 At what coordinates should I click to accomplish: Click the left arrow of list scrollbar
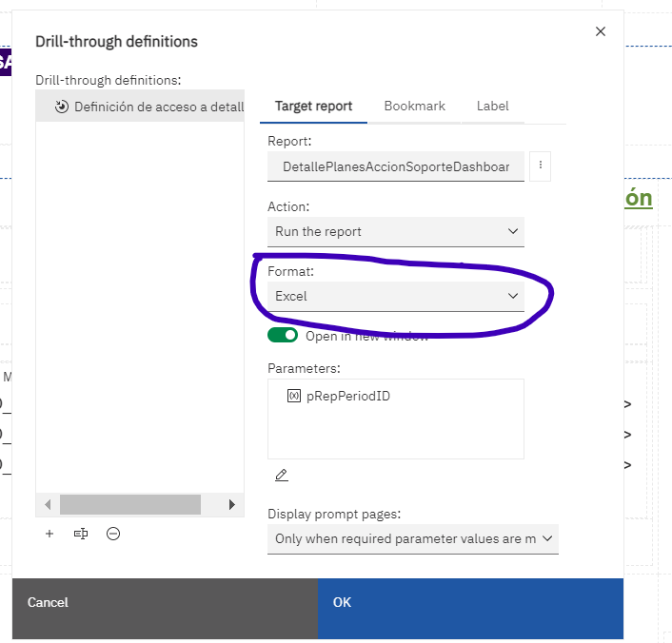pyautogui.click(x=48, y=505)
